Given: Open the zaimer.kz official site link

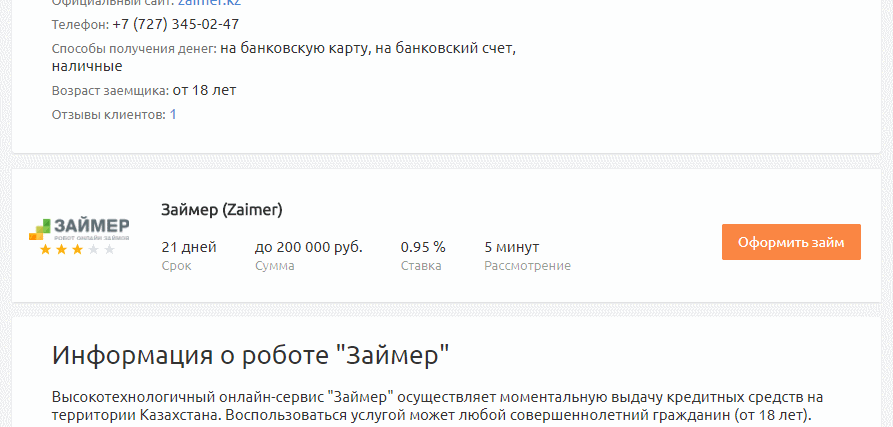Looking at the screenshot, I should pyautogui.click(x=209, y=2).
